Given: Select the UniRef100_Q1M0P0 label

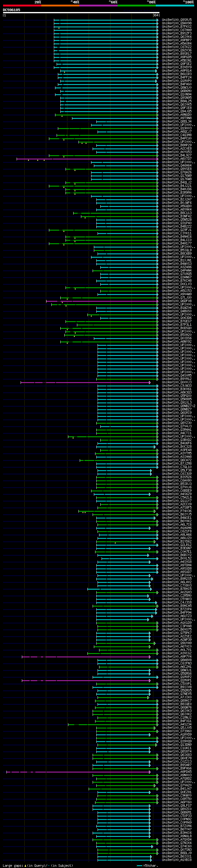Looking at the screenshot, I should click(x=177, y=81).
